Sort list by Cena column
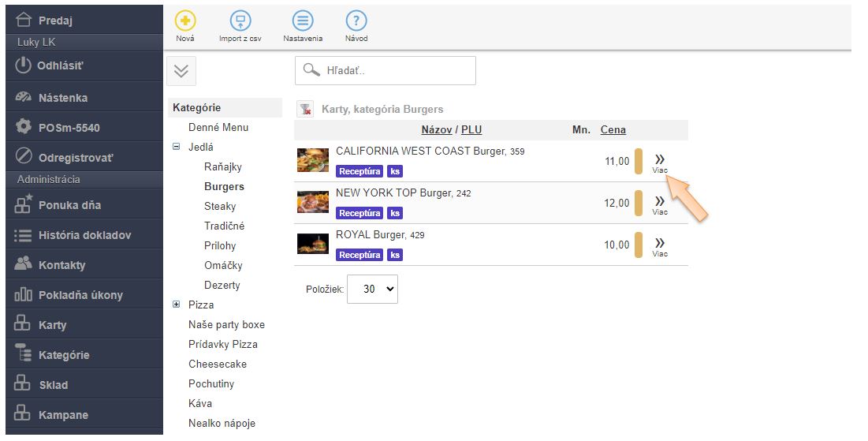 (x=613, y=130)
